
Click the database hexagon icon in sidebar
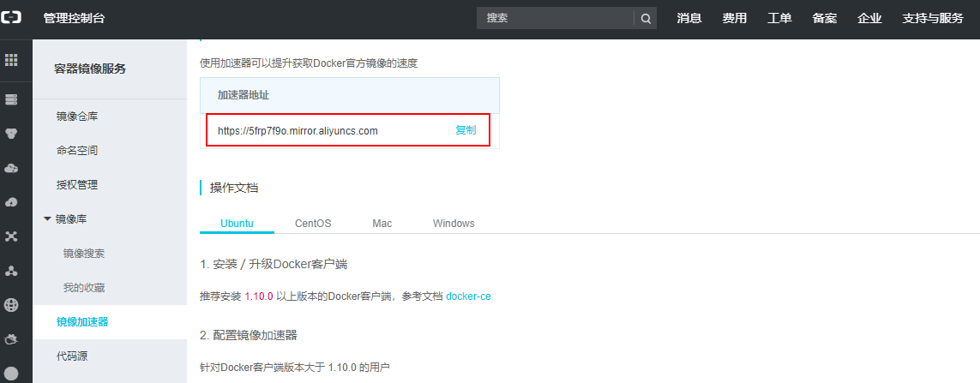point(11,134)
